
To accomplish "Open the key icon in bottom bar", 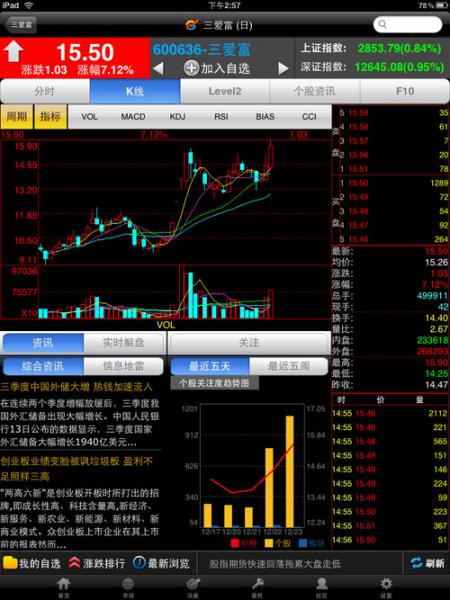I will click(x=257, y=585).
